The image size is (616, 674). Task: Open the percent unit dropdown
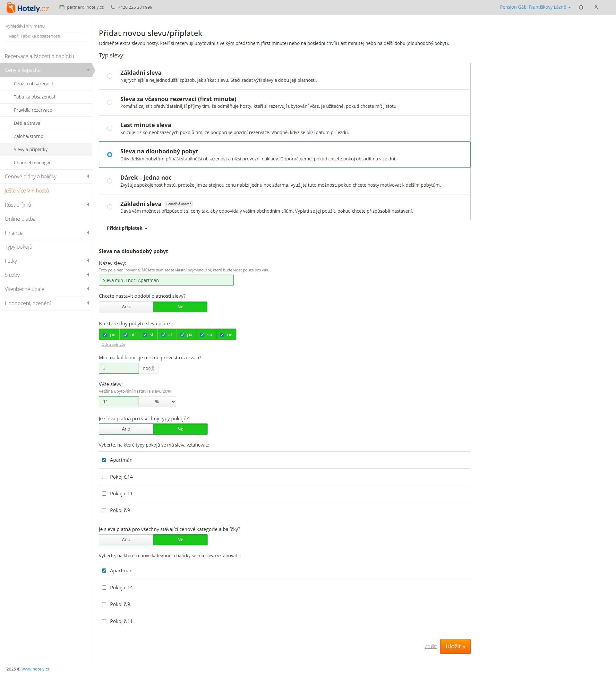click(x=157, y=402)
